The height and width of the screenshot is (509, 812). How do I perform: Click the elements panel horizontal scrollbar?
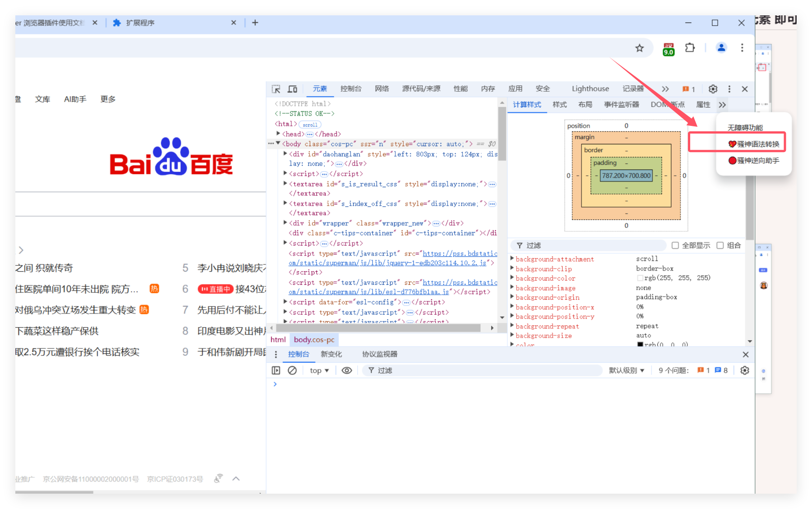tap(378, 328)
